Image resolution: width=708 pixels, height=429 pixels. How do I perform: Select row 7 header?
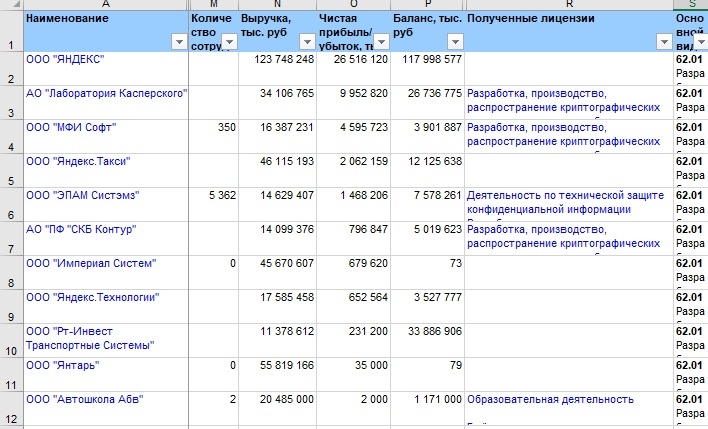(x=11, y=238)
